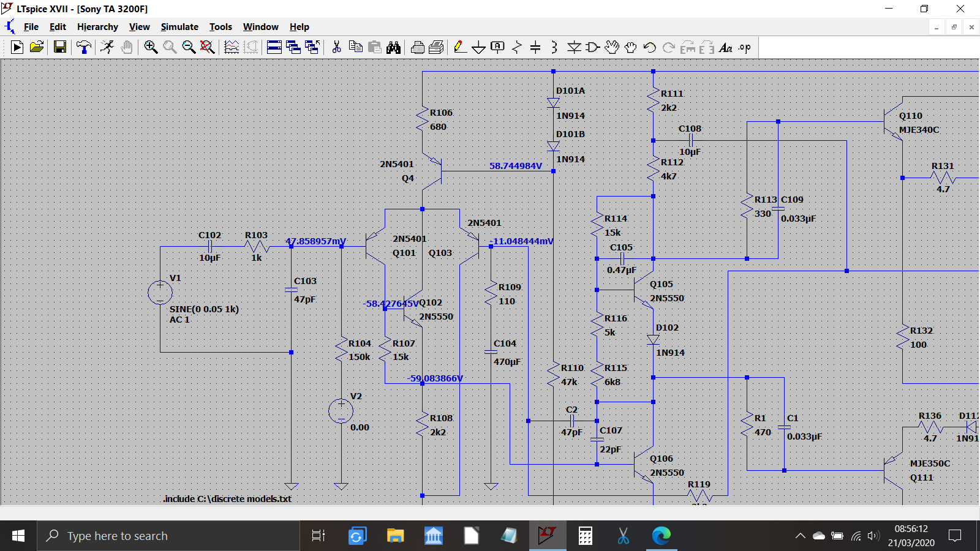Open Control Panel with the hammer icon

point(84,47)
